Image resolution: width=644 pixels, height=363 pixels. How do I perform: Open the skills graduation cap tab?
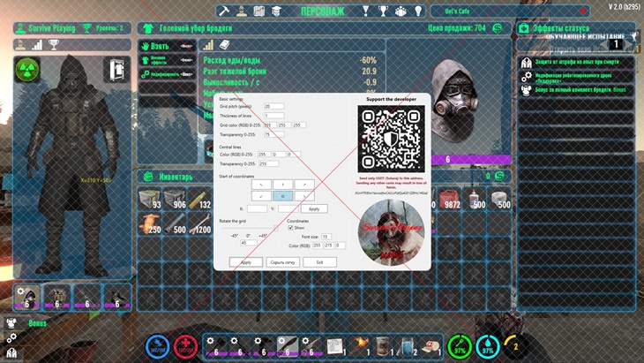click(276, 11)
